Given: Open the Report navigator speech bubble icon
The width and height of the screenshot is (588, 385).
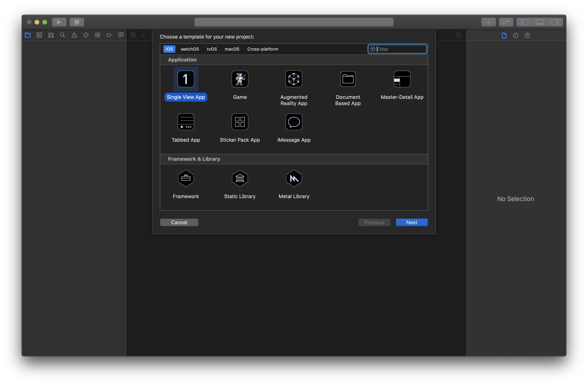Looking at the screenshot, I should 121,35.
